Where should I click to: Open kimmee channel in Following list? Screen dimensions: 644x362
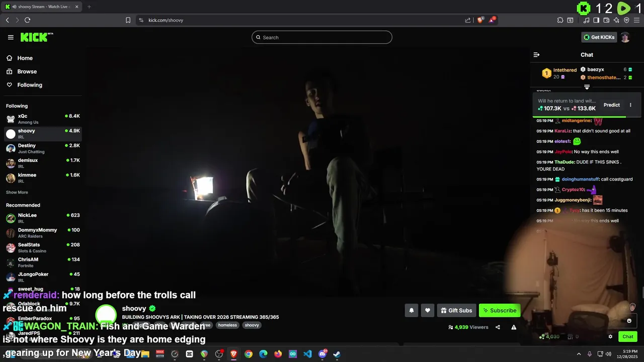click(x=43, y=178)
